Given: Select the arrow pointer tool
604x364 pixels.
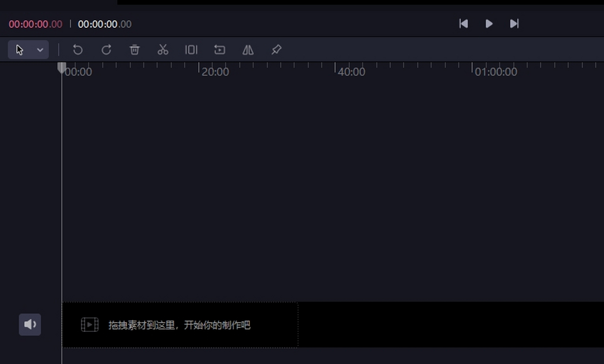Looking at the screenshot, I should 20,50.
